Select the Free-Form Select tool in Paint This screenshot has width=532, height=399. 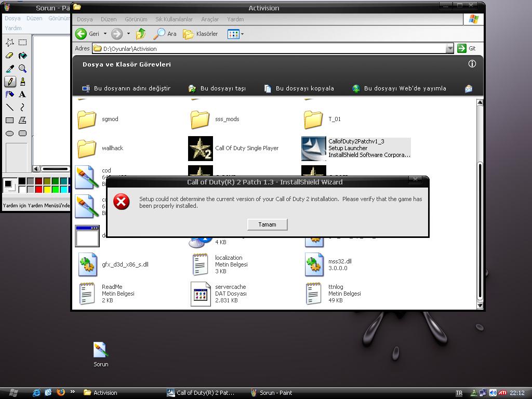[10, 43]
